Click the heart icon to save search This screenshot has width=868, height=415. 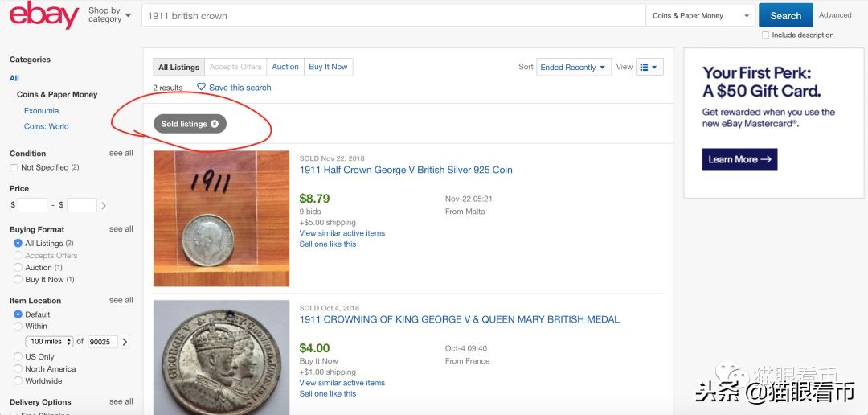pos(201,87)
